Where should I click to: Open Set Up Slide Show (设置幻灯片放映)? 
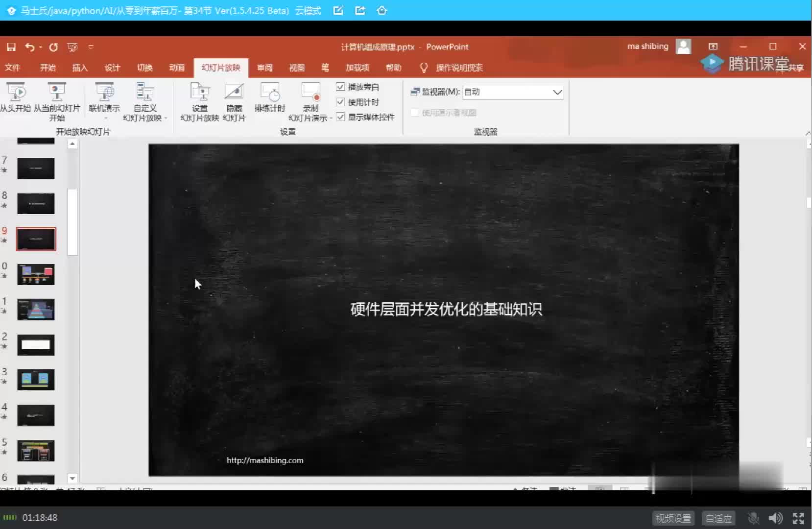coord(200,101)
